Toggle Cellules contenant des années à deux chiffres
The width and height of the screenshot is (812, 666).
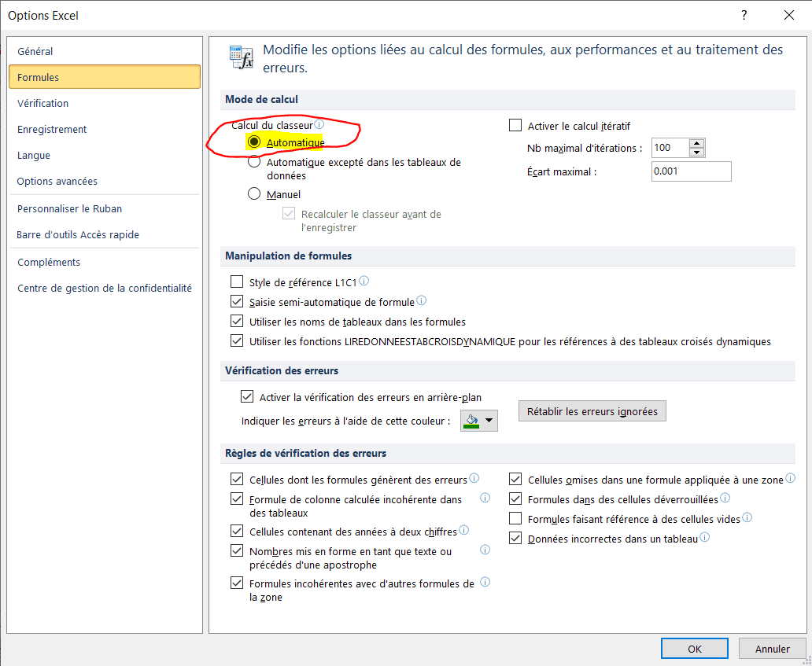[x=237, y=532]
